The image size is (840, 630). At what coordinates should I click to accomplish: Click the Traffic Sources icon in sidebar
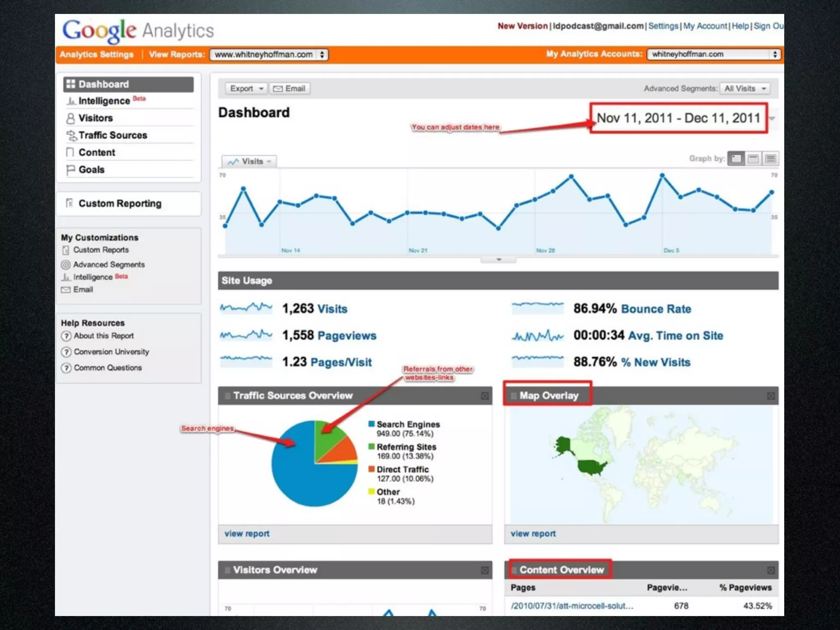pyautogui.click(x=71, y=135)
